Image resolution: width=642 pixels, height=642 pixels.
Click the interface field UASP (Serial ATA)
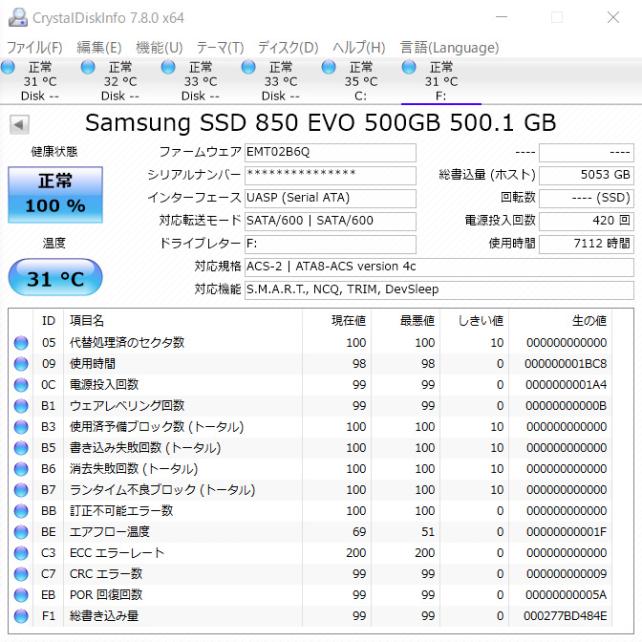(330, 198)
